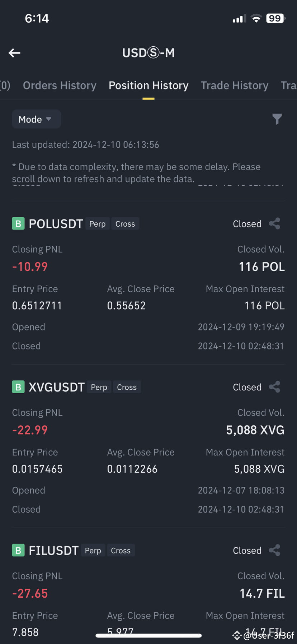297x644 pixels.
Task: Expand the Mode dropdown
Action: click(x=36, y=119)
